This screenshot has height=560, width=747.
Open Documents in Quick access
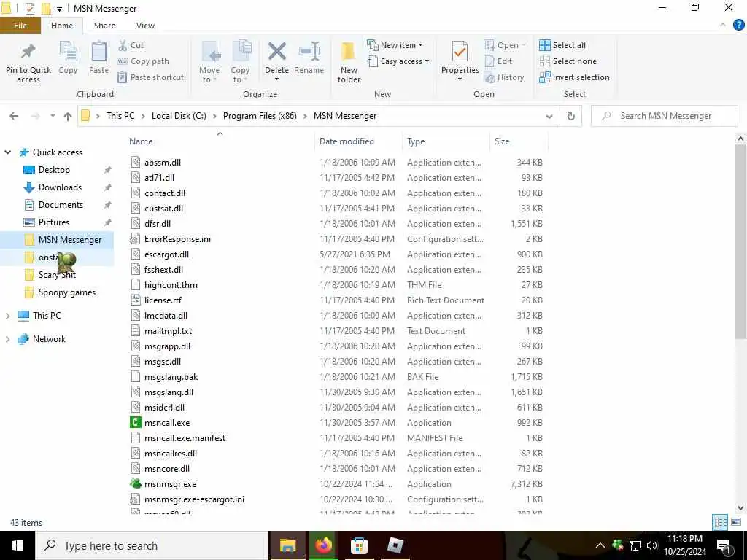[61, 205]
